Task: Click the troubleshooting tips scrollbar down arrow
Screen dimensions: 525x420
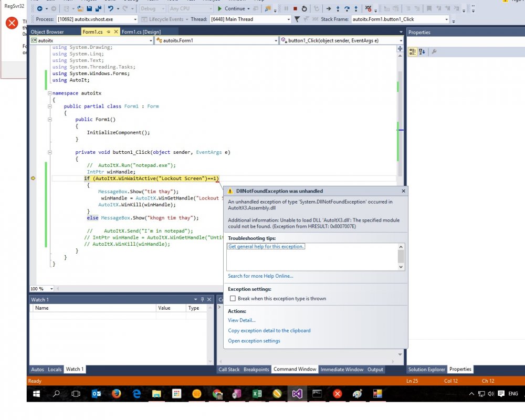Action: coord(401,267)
